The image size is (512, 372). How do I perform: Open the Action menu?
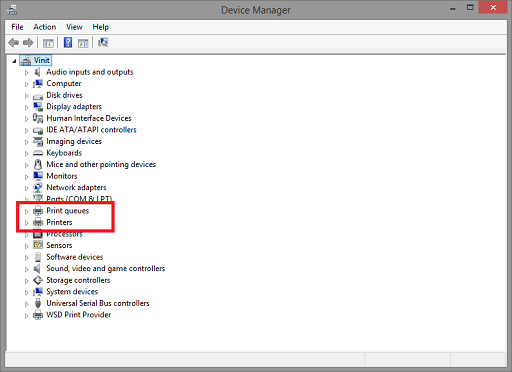pyautogui.click(x=45, y=27)
